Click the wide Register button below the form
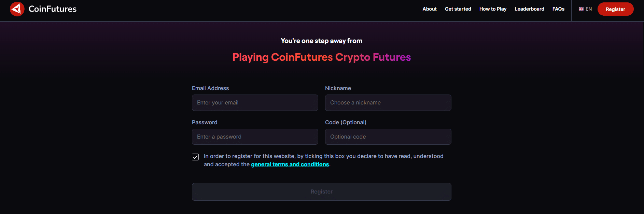Viewport: 644px width, 214px height. point(321,192)
